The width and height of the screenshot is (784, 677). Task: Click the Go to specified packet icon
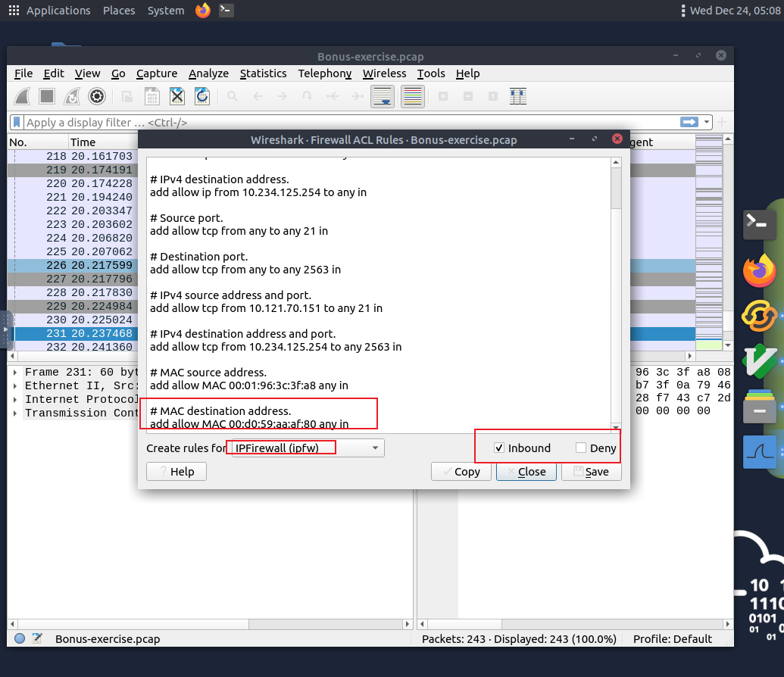coord(308,96)
